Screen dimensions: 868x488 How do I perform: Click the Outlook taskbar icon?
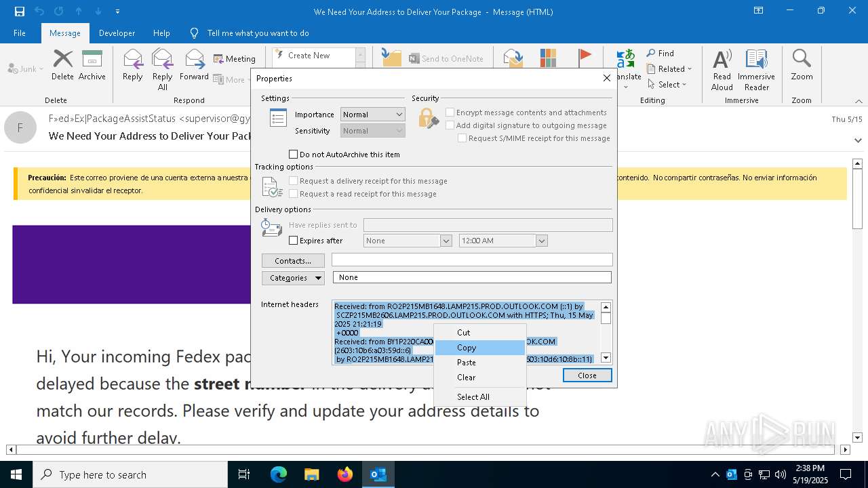(x=378, y=474)
